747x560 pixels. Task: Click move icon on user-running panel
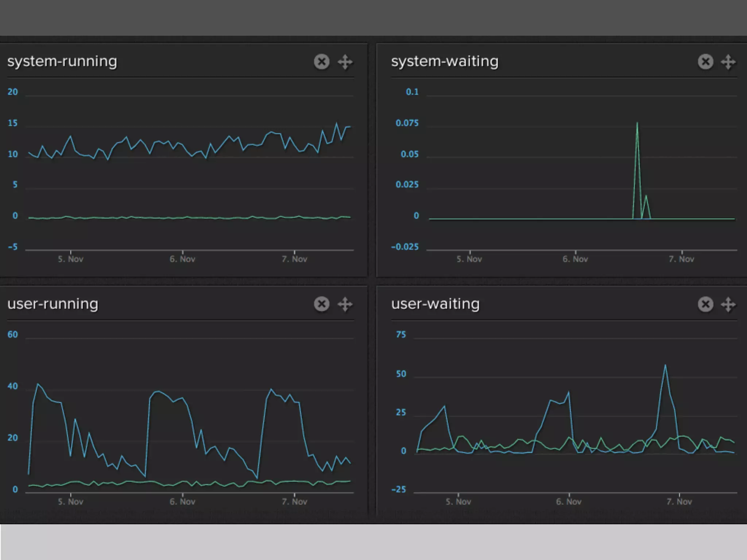coord(345,304)
